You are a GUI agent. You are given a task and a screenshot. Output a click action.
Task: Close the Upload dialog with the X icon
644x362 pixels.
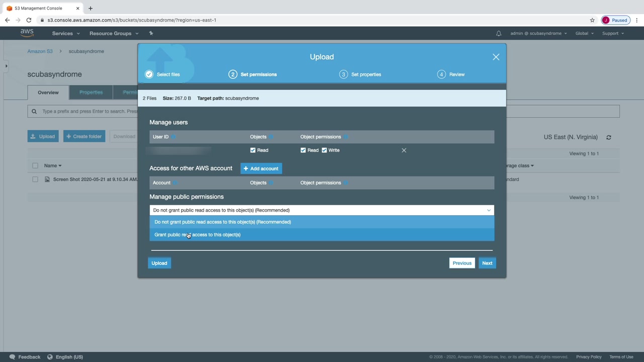(496, 57)
